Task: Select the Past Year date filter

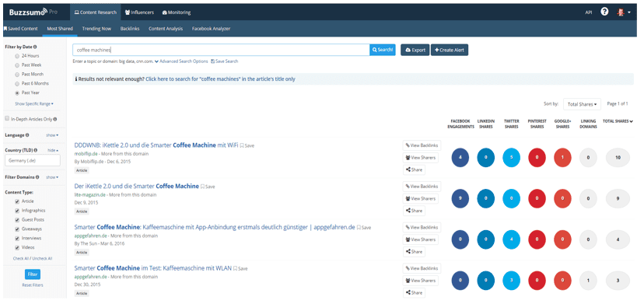Action: (17, 93)
